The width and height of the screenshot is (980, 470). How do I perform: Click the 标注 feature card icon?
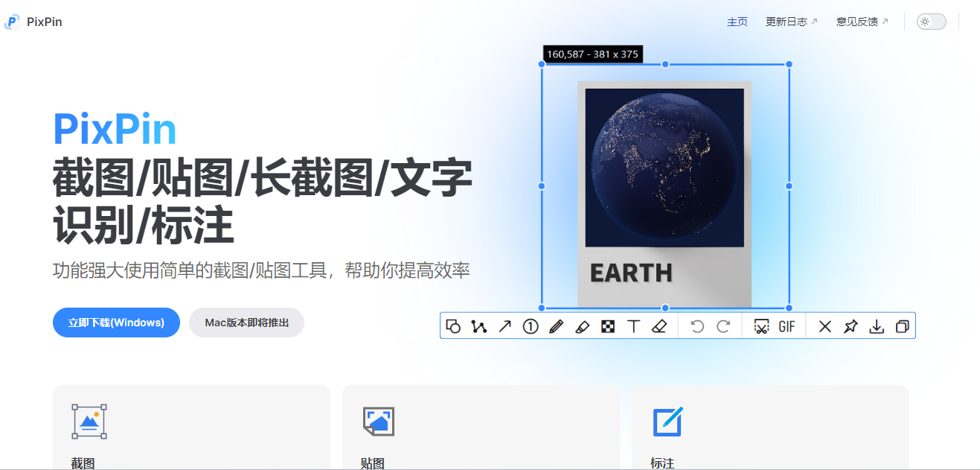[x=667, y=422]
